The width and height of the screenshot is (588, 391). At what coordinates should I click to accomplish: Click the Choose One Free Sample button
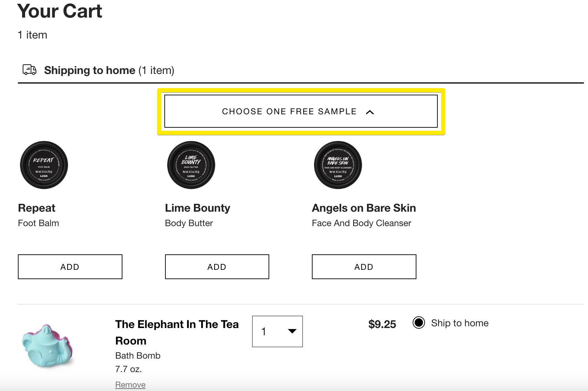click(301, 111)
